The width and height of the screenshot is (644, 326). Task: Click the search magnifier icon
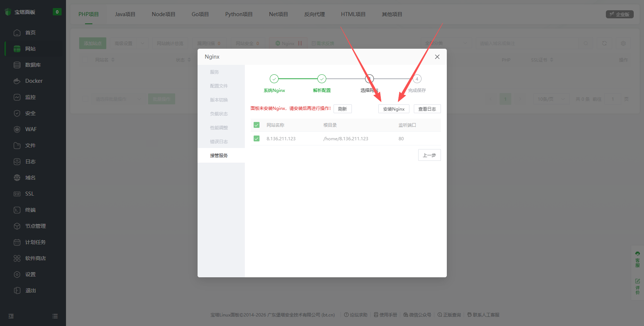(586, 43)
